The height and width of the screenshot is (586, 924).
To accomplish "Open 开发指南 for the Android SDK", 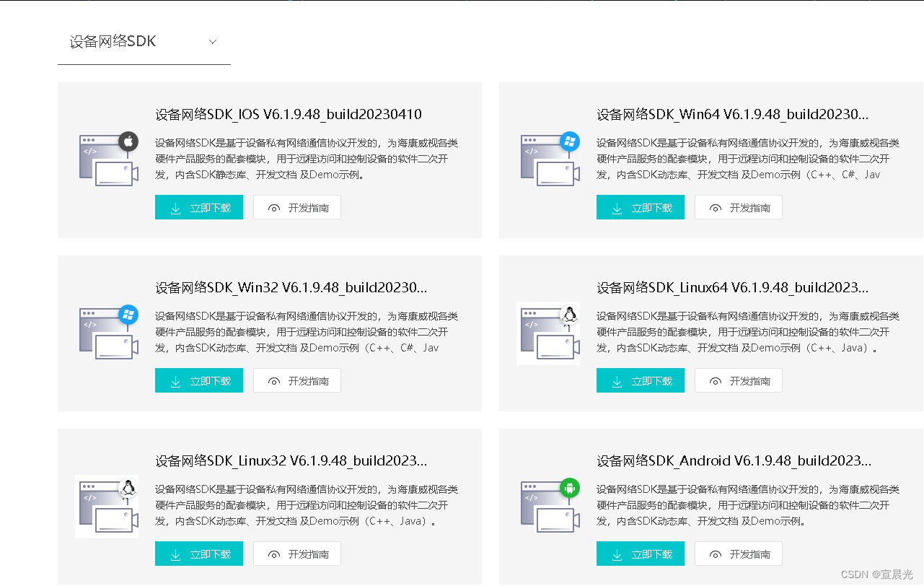I will (x=739, y=554).
